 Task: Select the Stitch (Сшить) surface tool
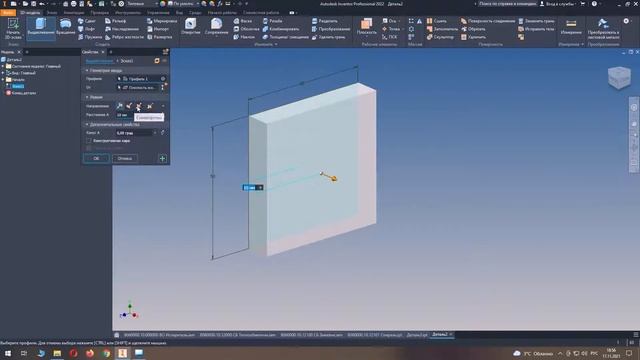[x=437, y=21]
